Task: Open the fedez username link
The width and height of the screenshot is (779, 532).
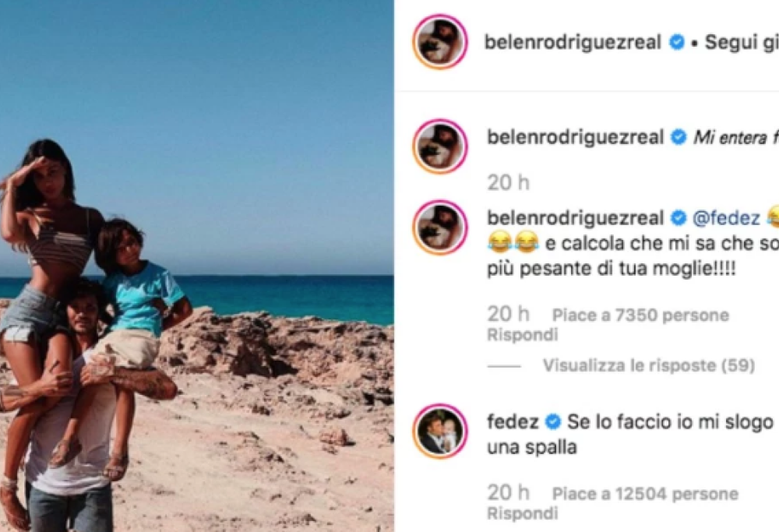Action: pyautogui.click(x=513, y=421)
